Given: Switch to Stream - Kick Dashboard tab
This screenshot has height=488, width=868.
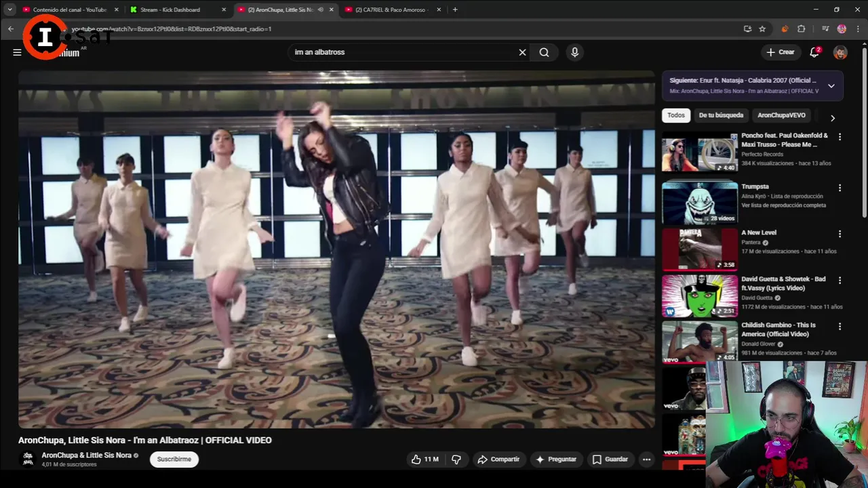Looking at the screenshot, I should [170, 9].
